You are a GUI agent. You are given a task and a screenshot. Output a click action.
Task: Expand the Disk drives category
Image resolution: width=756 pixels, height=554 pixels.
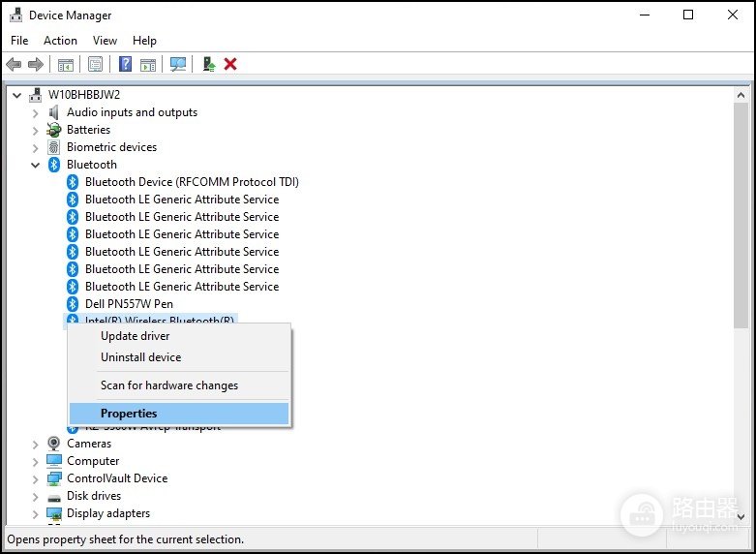[x=35, y=496]
